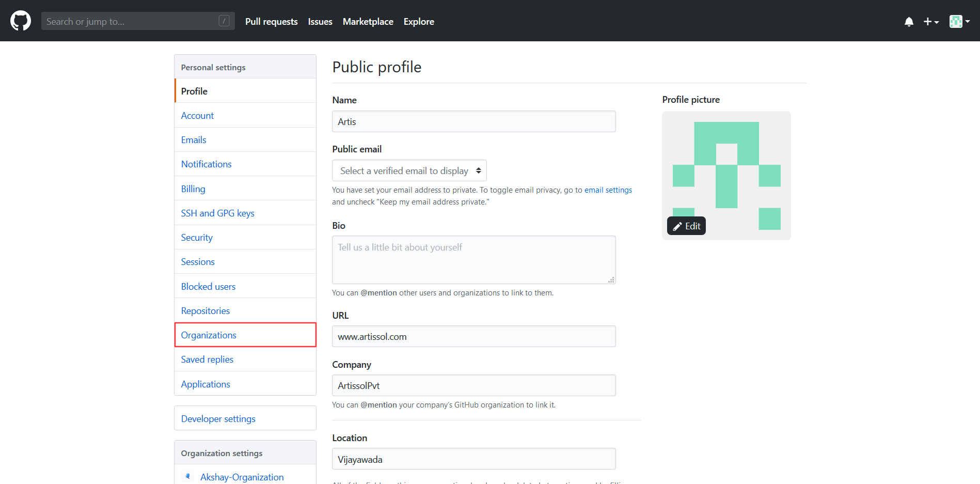
Task: Open Applications settings in the sidebar
Action: coord(245,384)
